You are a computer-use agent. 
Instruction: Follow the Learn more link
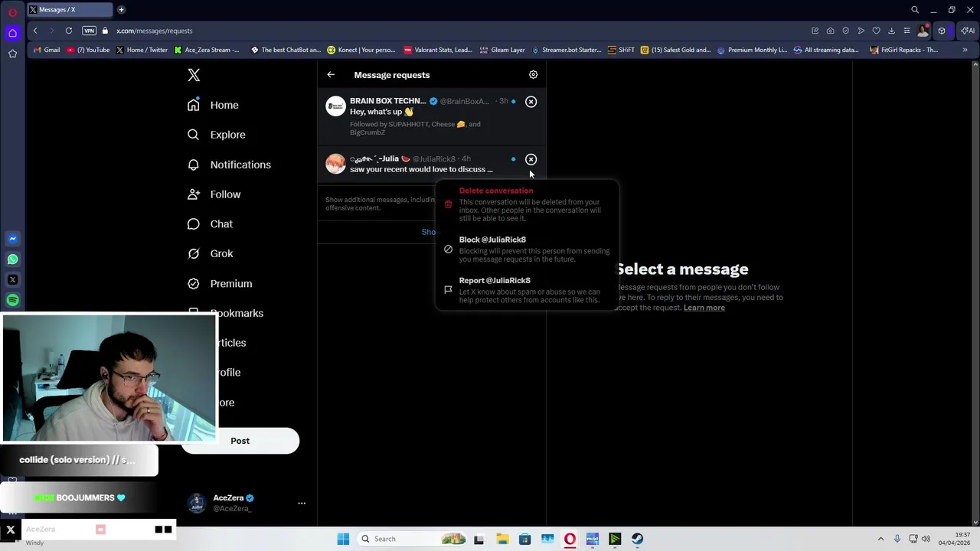704,308
